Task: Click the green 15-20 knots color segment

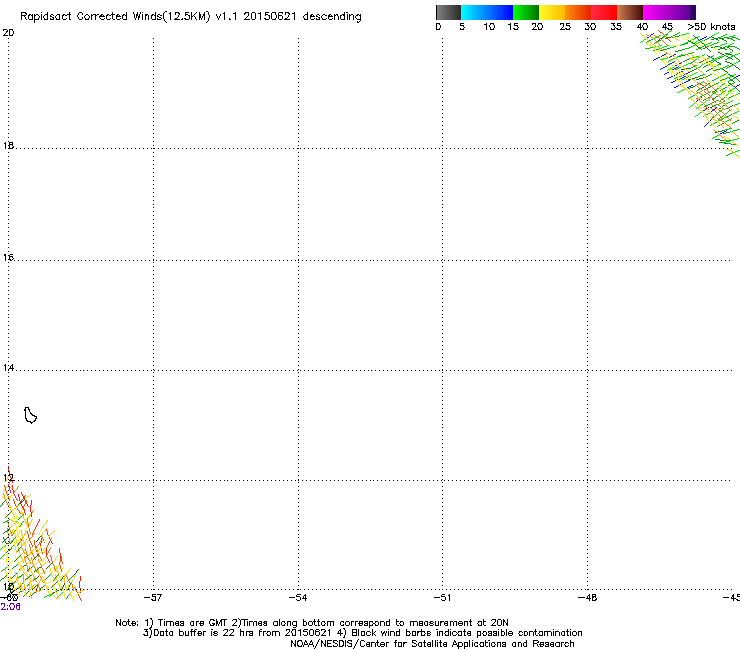Action: pyautogui.click(x=526, y=12)
